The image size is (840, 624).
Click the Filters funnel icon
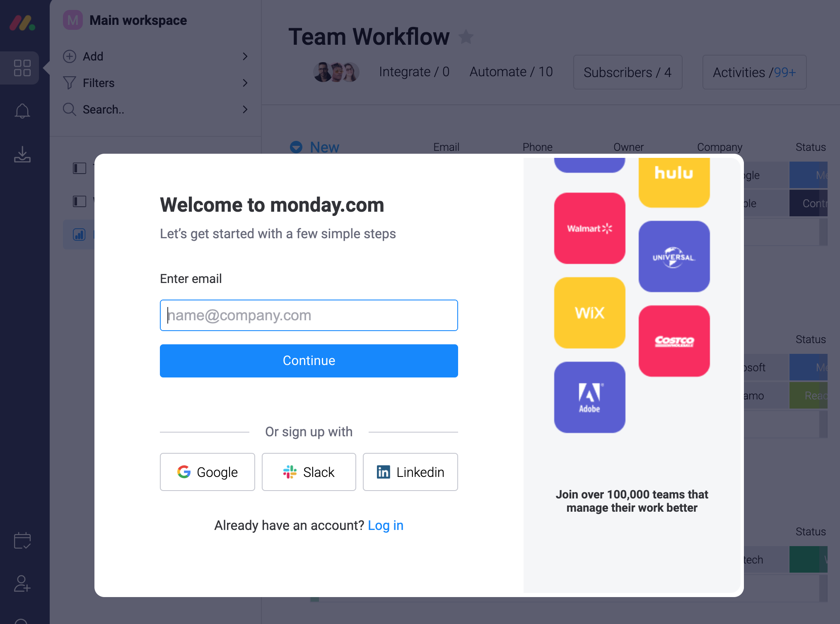point(70,83)
